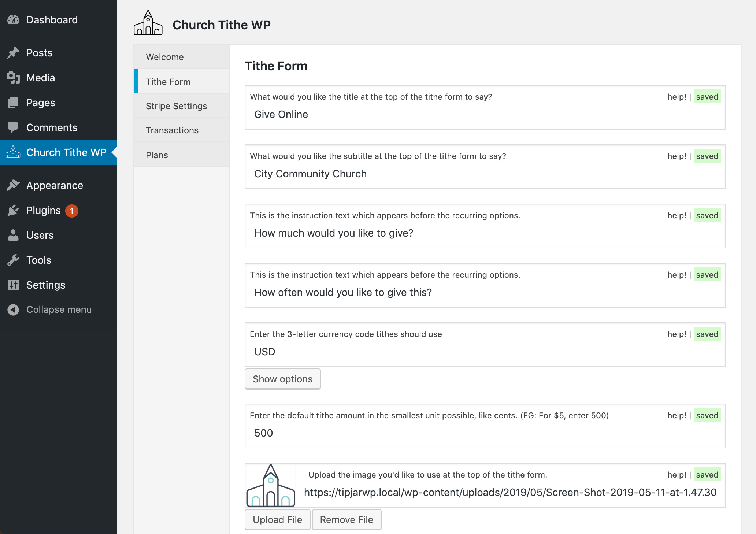Click help! for the image upload setting
Image resolution: width=756 pixels, height=534 pixels.
click(677, 475)
